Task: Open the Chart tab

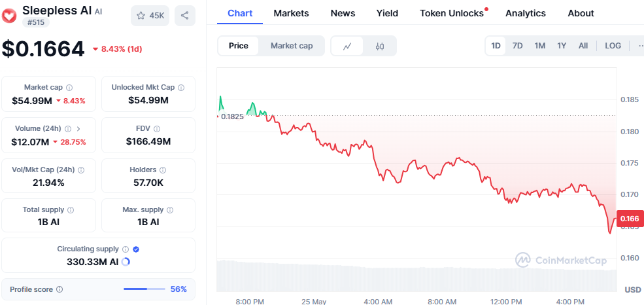Action: 240,13
